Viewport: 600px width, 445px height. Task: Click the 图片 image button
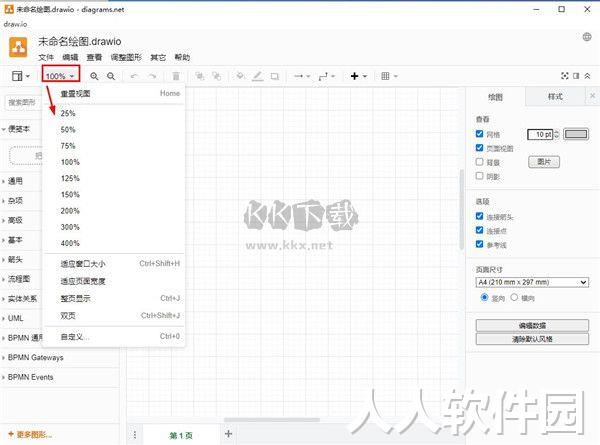click(544, 162)
